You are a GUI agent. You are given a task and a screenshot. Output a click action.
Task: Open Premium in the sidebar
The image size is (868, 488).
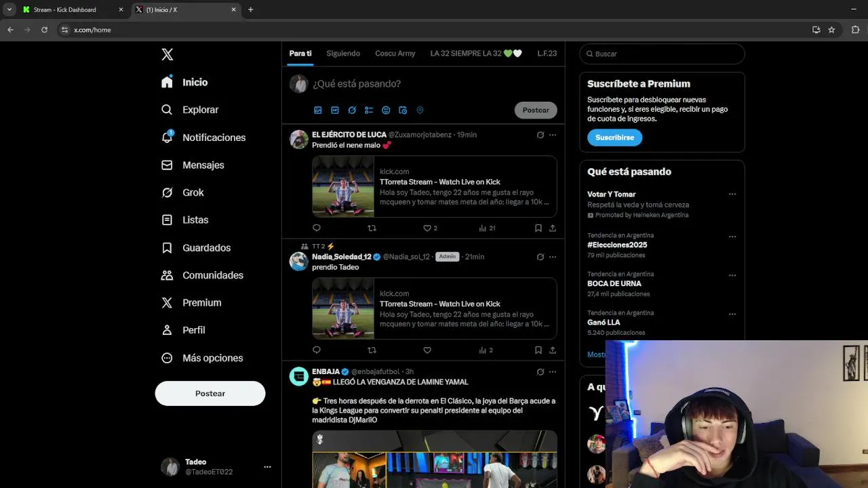click(x=191, y=303)
